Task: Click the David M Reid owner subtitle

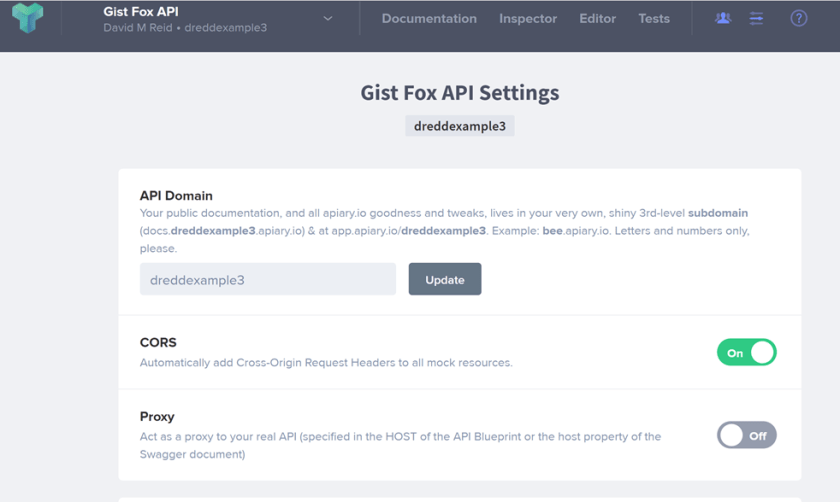Action: coord(184,28)
